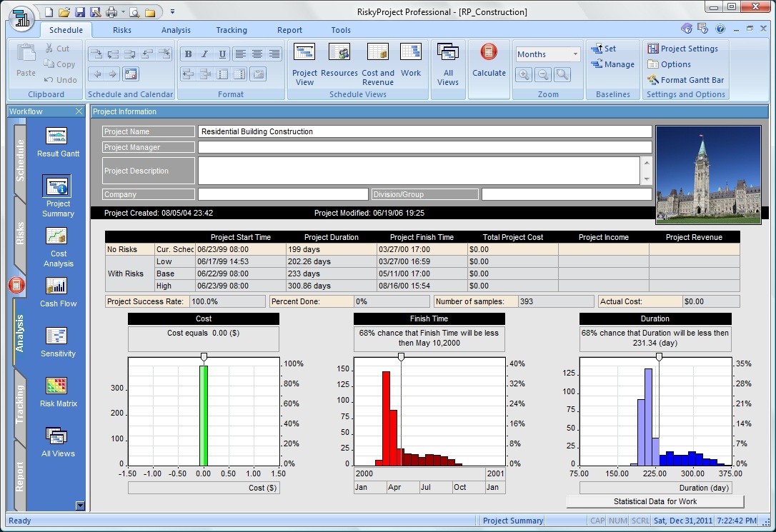Toggle italic formatting in the Format group

205,54
